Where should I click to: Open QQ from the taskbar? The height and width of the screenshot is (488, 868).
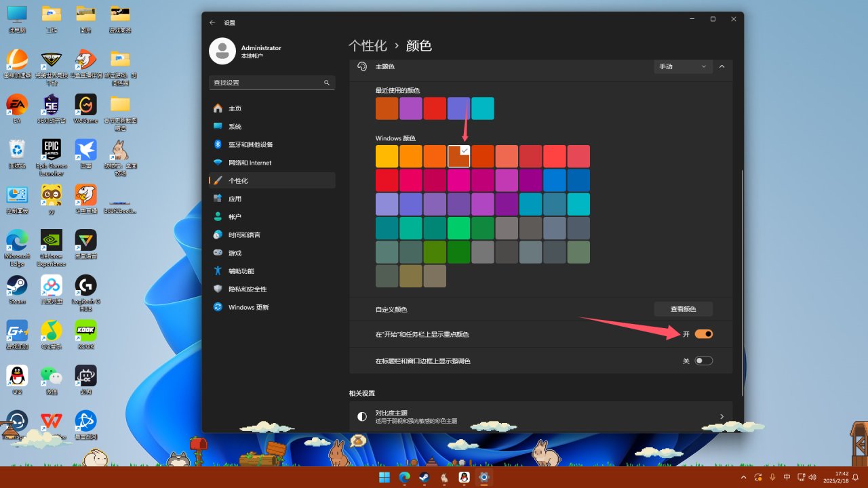pyautogui.click(x=464, y=477)
